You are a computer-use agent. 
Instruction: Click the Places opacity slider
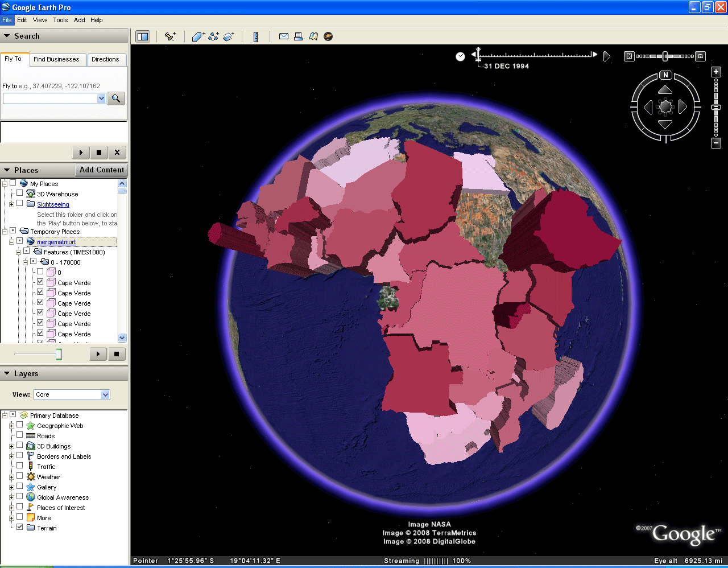pyautogui.click(x=59, y=355)
